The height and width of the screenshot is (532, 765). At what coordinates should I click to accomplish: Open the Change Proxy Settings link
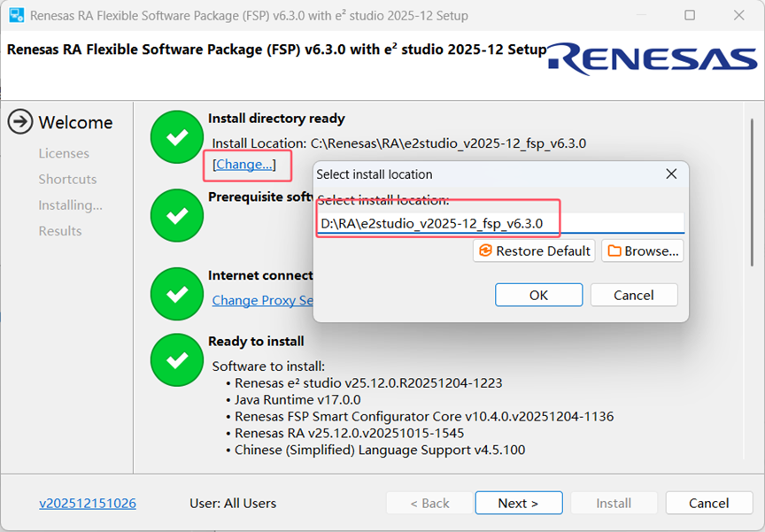(262, 300)
